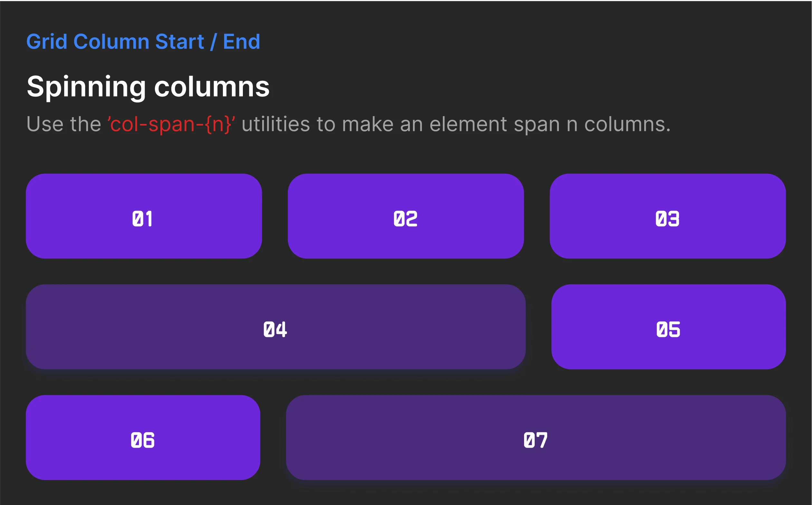Select the 02 purple block

406,216
